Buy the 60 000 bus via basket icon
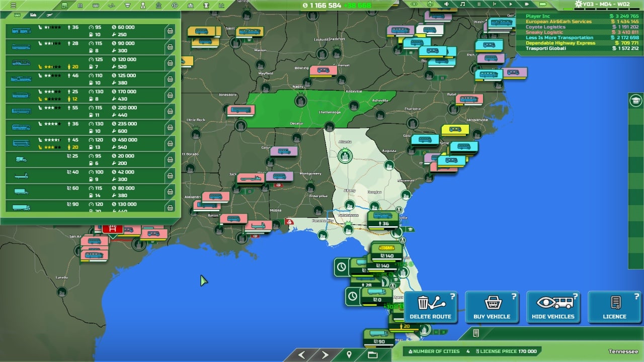Viewport: 644px width, 362px height. coord(170,31)
